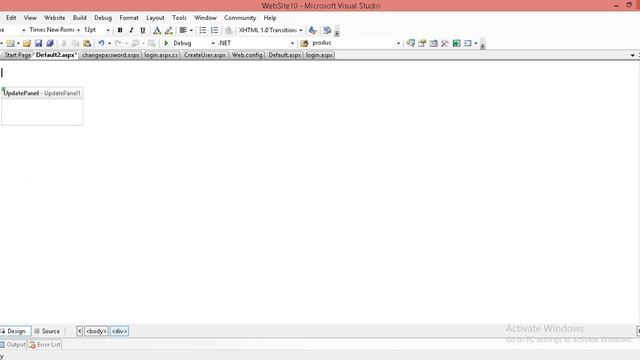Switch to the login.aspx.cs tab
640x360 pixels.
pos(161,55)
